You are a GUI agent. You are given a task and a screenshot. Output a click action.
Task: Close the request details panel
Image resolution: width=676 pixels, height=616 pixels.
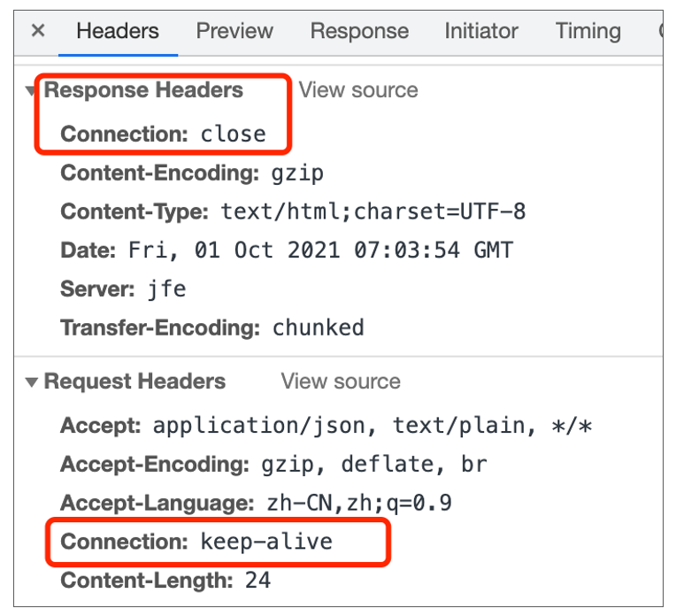click(38, 31)
